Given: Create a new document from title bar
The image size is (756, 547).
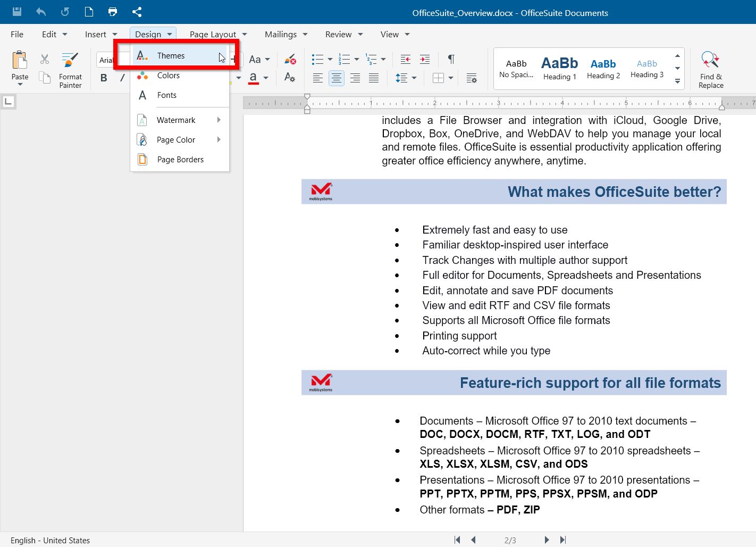Looking at the screenshot, I should pos(89,12).
